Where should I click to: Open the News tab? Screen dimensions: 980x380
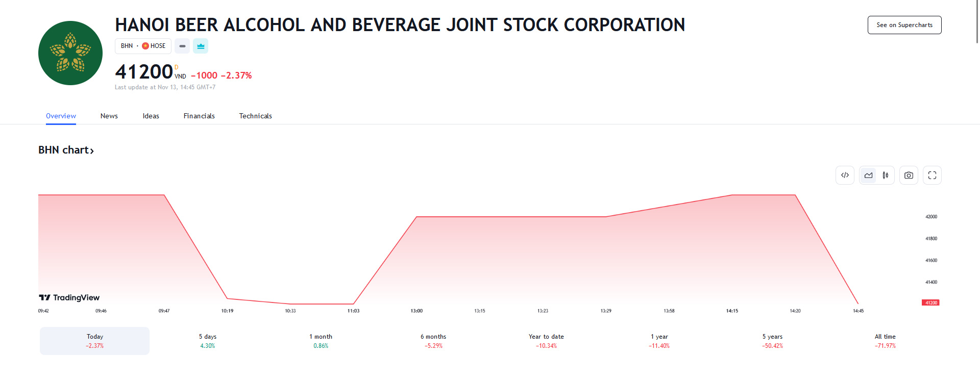coord(109,116)
